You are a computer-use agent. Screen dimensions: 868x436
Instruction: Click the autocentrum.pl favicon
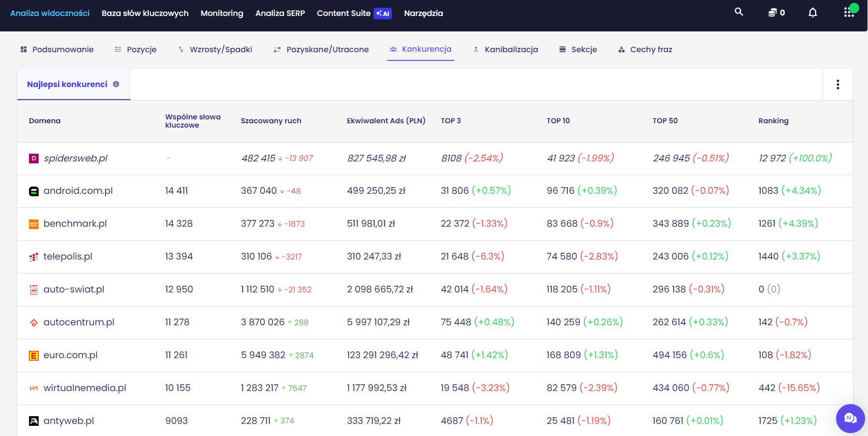tap(34, 322)
